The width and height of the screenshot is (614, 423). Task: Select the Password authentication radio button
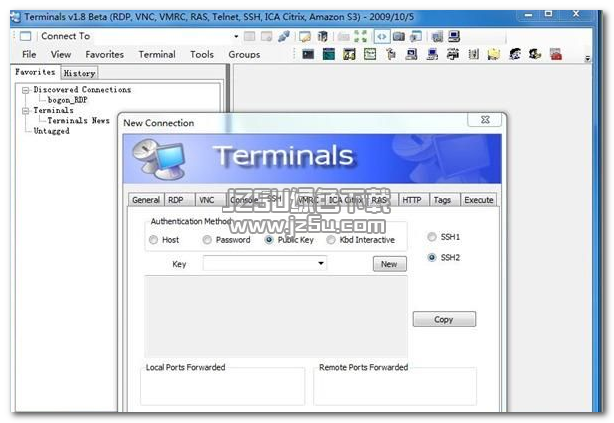tap(207, 239)
